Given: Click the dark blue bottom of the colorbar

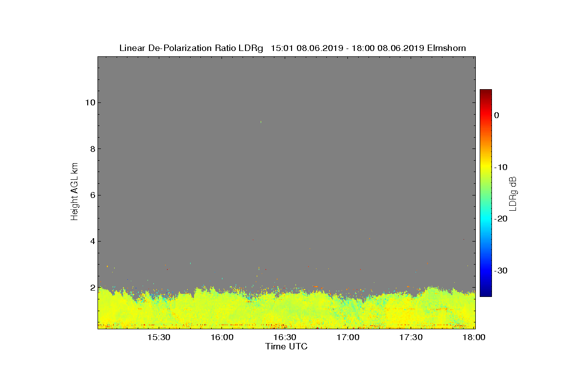Looking at the screenshot, I should click(486, 293).
